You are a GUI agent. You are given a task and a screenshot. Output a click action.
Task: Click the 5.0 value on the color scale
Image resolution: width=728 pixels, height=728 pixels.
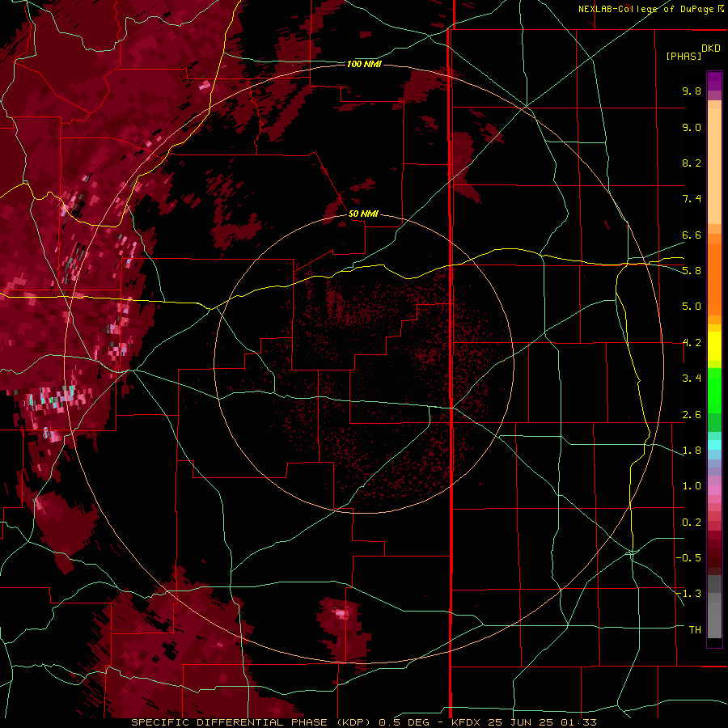pos(692,307)
